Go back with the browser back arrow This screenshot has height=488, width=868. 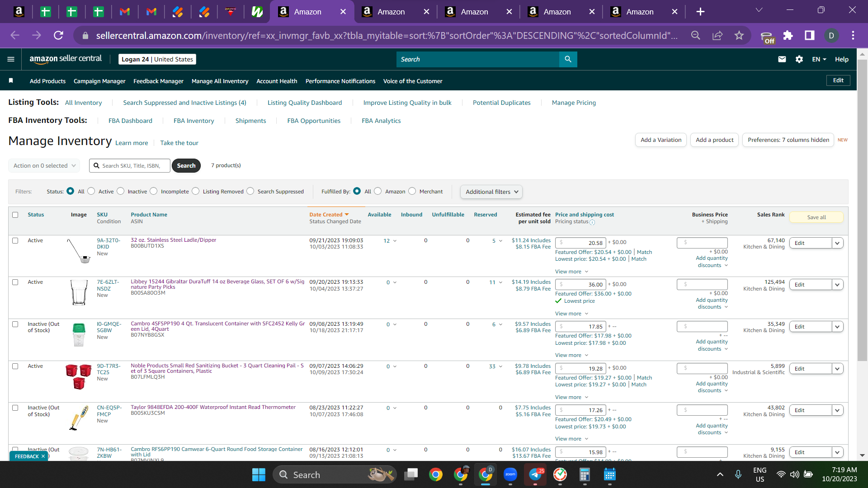tap(15, 35)
